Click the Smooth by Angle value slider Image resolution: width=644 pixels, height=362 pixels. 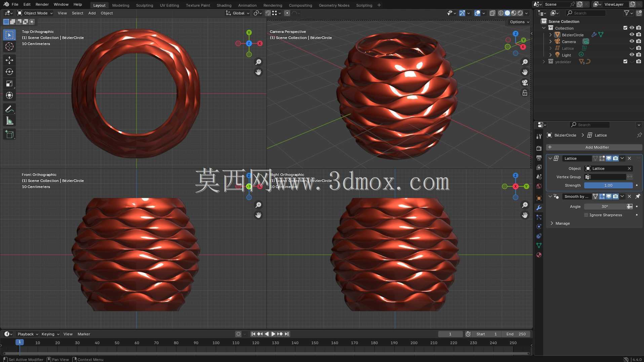(x=605, y=207)
